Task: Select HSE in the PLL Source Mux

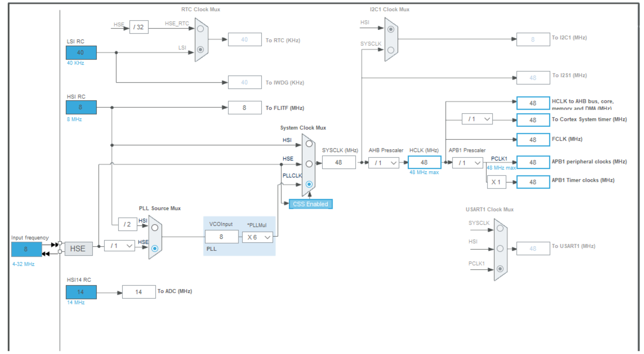Action: coord(155,248)
